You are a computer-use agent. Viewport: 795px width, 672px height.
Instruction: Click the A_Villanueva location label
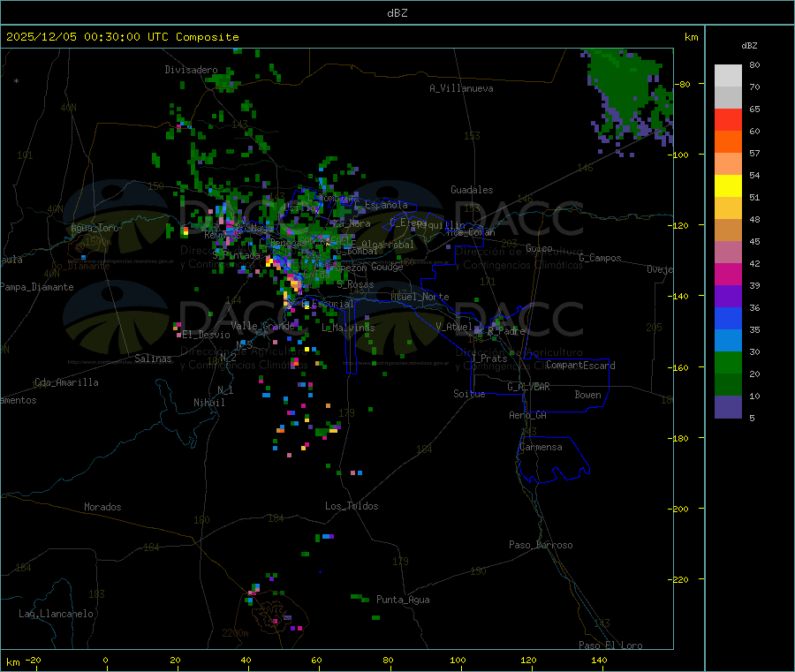[461, 88]
